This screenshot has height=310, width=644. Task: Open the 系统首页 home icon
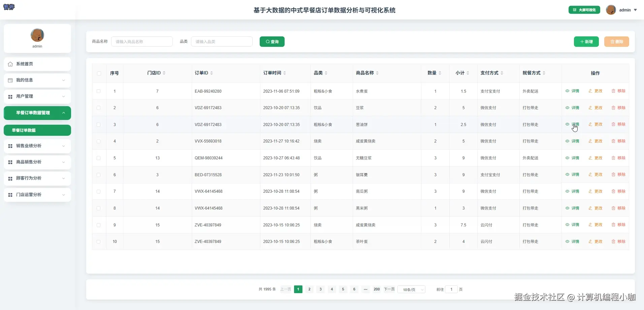tap(10, 64)
